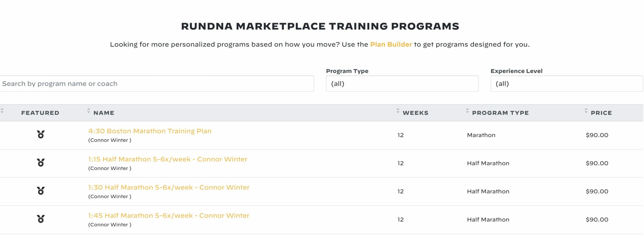Open 1:45 Half Marathon 5-6x/week plan
Viewport: 644px width, 236px height.
tap(169, 216)
